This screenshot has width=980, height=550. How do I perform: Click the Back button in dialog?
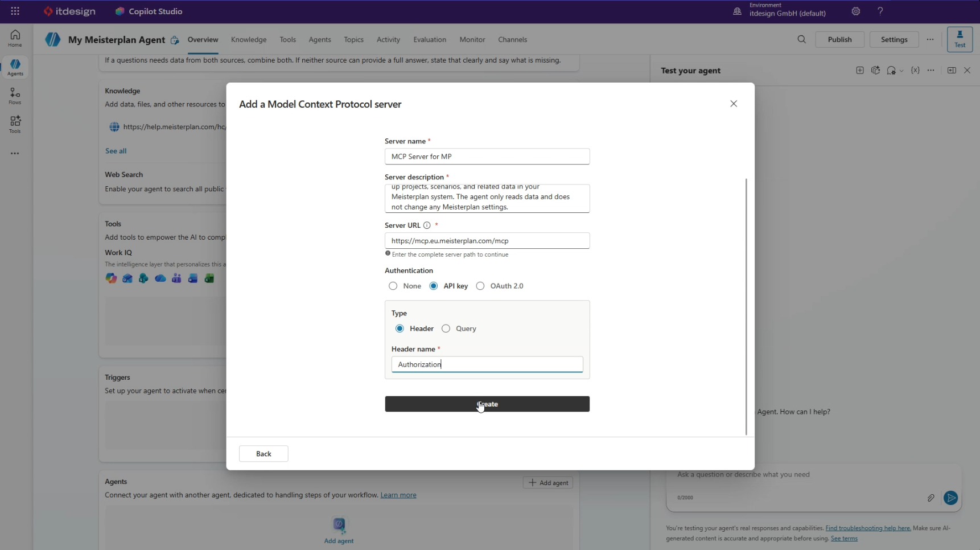263,454
